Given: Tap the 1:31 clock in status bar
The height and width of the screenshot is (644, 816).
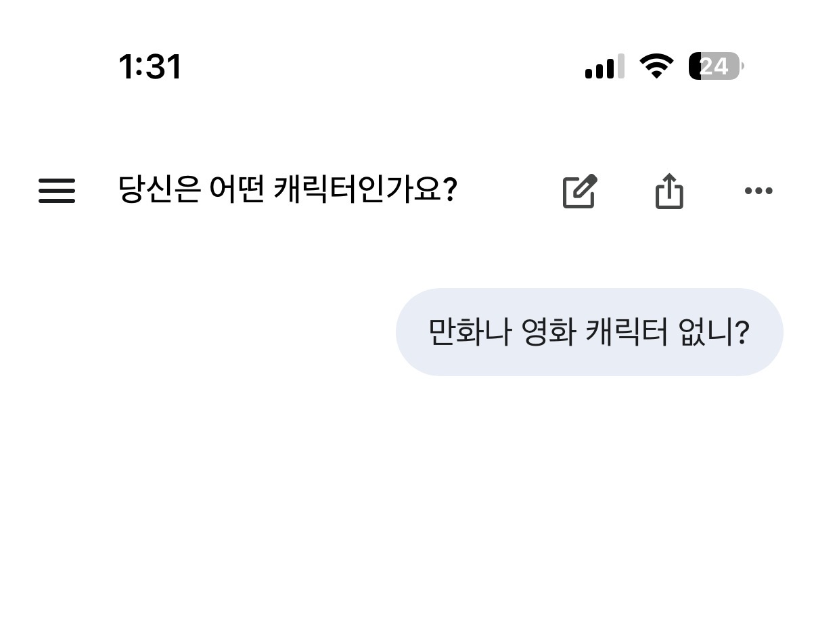Looking at the screenshot, I should (x=150, y=67).
